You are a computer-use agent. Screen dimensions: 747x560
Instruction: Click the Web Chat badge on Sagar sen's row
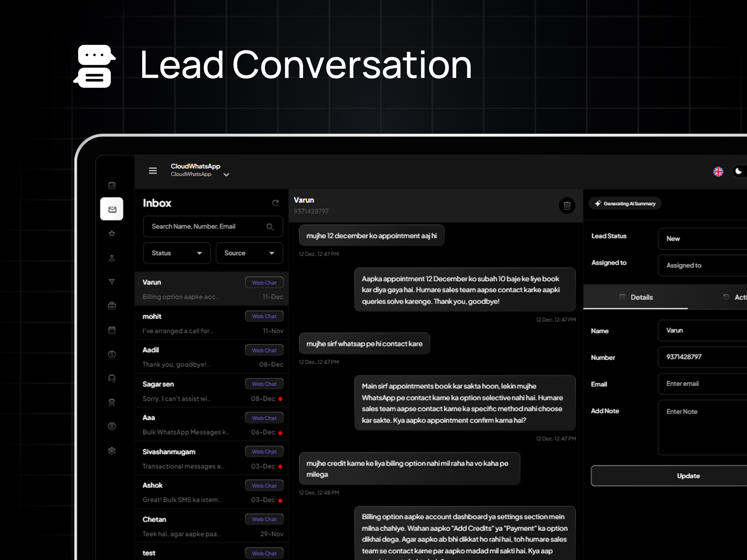264,384
